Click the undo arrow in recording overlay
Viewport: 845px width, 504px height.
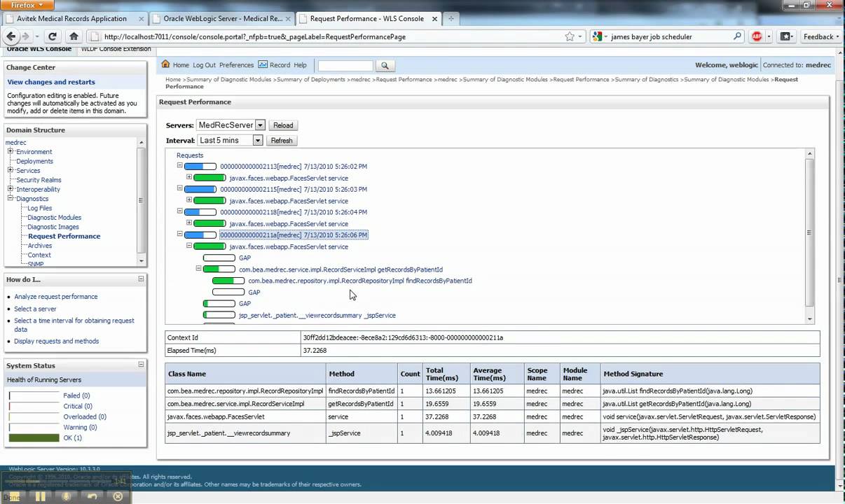[92, 496]
